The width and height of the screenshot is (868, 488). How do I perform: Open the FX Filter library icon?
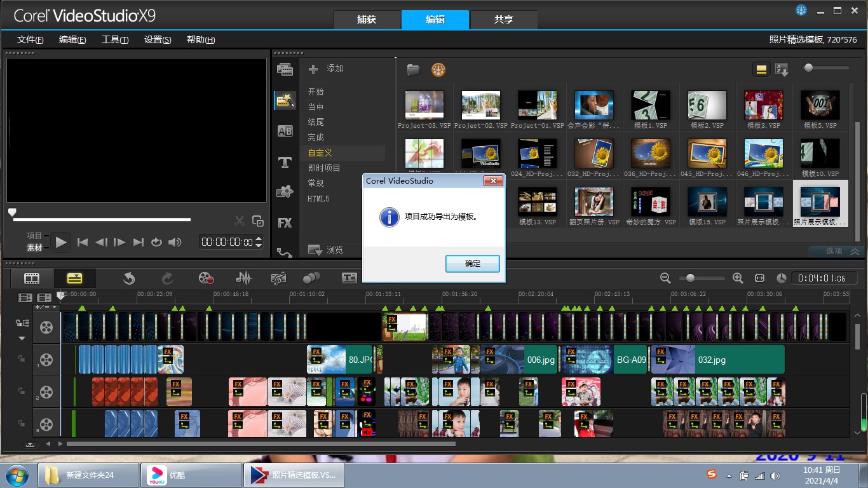[x=285, y=222]
